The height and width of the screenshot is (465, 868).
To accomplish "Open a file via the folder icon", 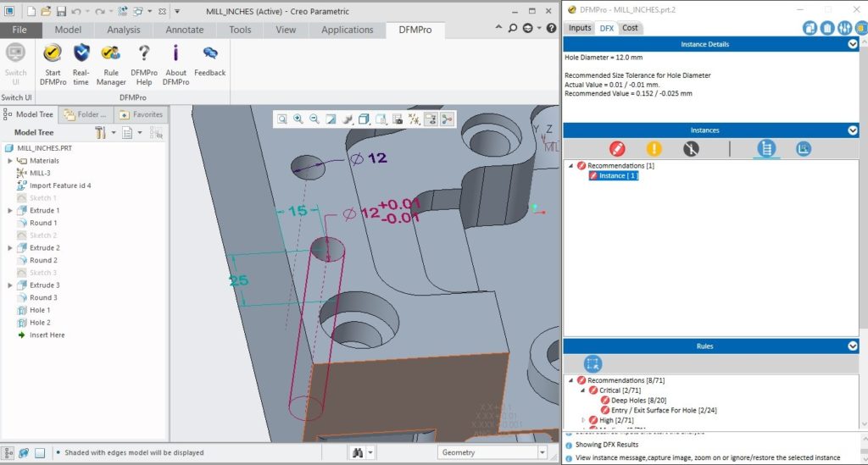I will point(46,11).
